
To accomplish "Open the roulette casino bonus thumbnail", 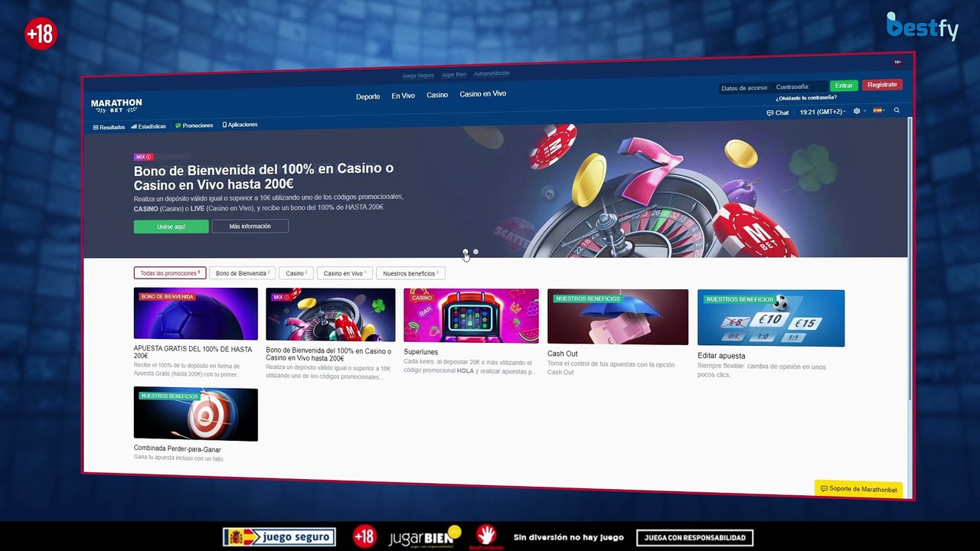I will [x=331, y=315].
